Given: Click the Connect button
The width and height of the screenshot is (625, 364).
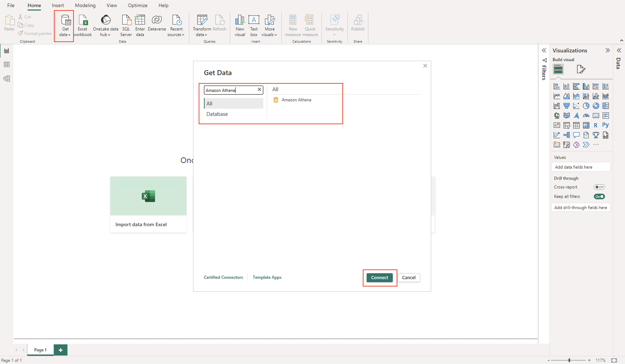Looking at the screenshot, I should coord(380,278).
